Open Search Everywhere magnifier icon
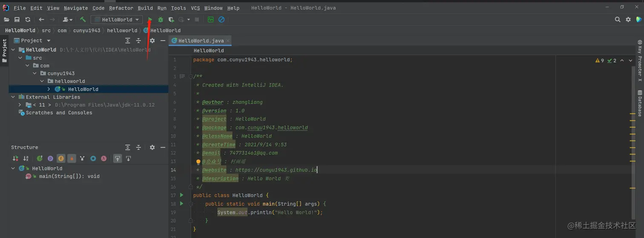The height and width of the screenshot is (238, 644). coord(618,20)
